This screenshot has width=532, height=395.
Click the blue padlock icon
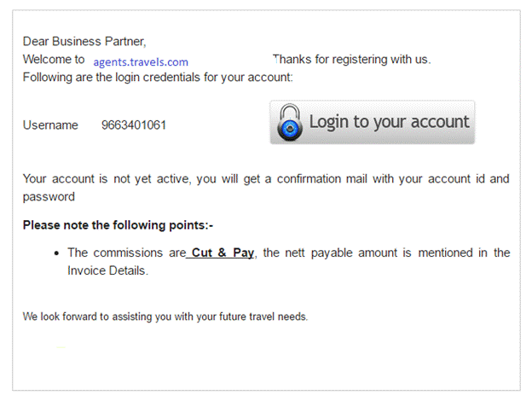(289, 123)
